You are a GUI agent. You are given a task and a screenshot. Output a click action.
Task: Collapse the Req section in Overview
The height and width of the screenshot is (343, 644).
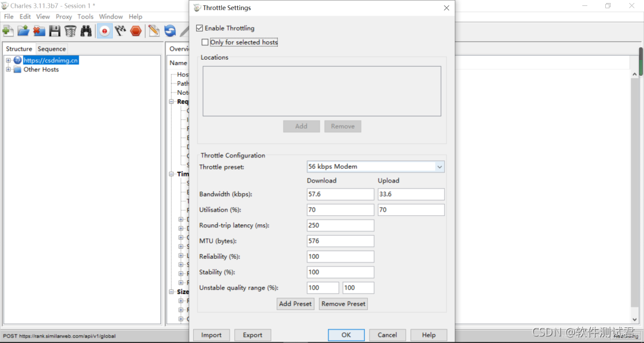(x=172, y=101)
